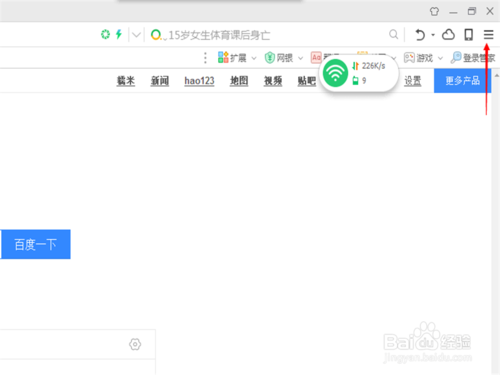Click the undo restore-closed-page arrow icon

click(420, 35)
